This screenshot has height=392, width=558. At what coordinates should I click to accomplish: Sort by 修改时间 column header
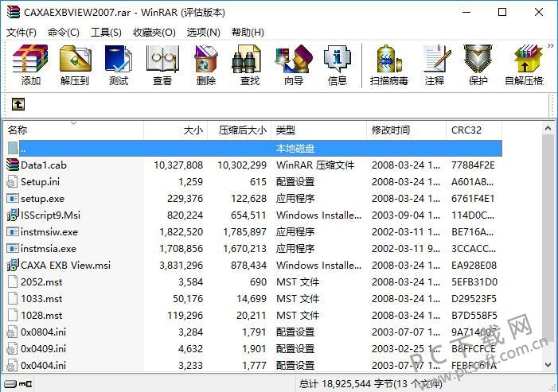406,130
